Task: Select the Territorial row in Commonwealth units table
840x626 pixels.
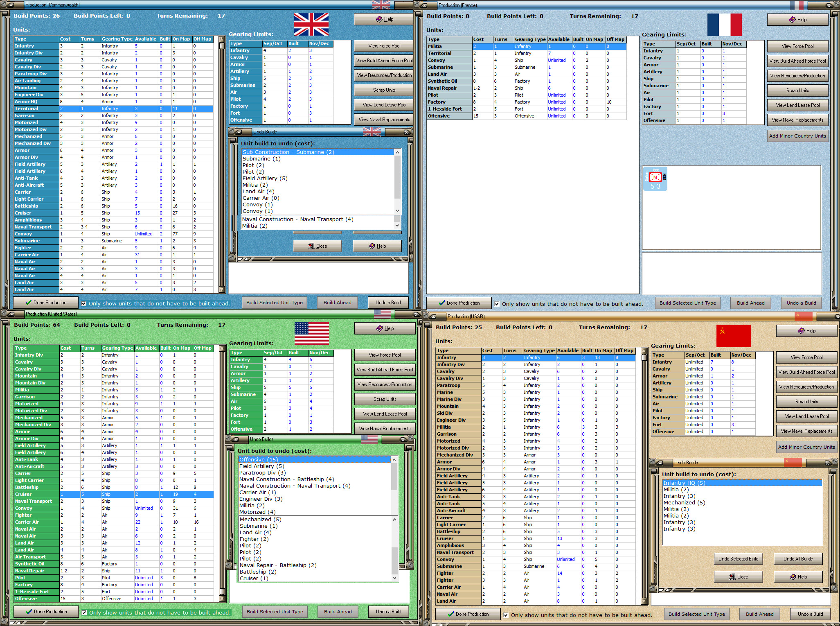Action: 114,109
